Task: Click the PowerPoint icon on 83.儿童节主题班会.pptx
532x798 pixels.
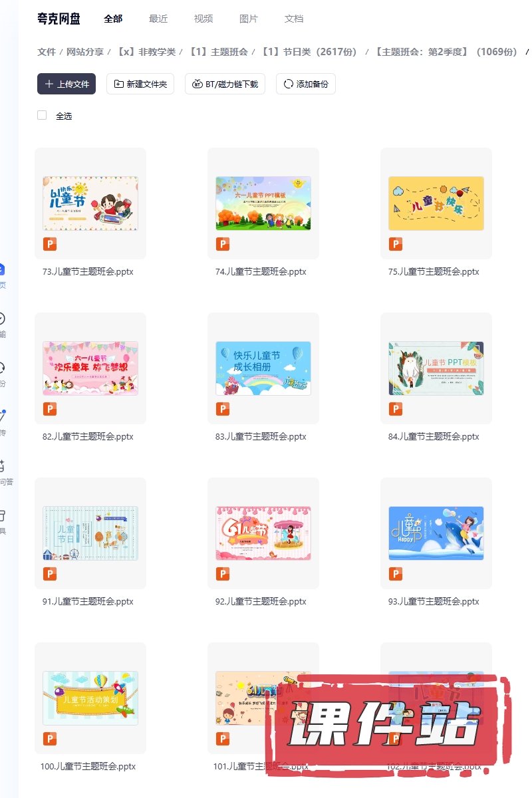Action: pos(223,409)
